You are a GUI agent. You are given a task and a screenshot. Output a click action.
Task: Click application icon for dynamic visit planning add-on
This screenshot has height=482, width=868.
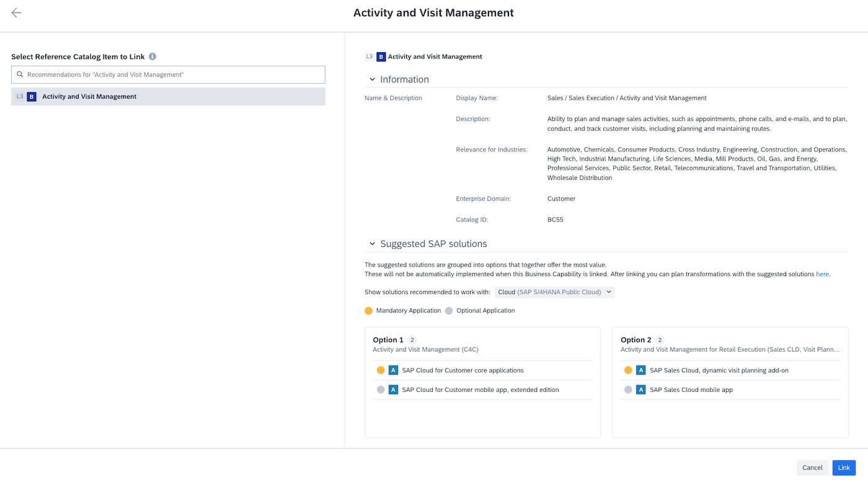pyautogui.click(x=641, y=370)
